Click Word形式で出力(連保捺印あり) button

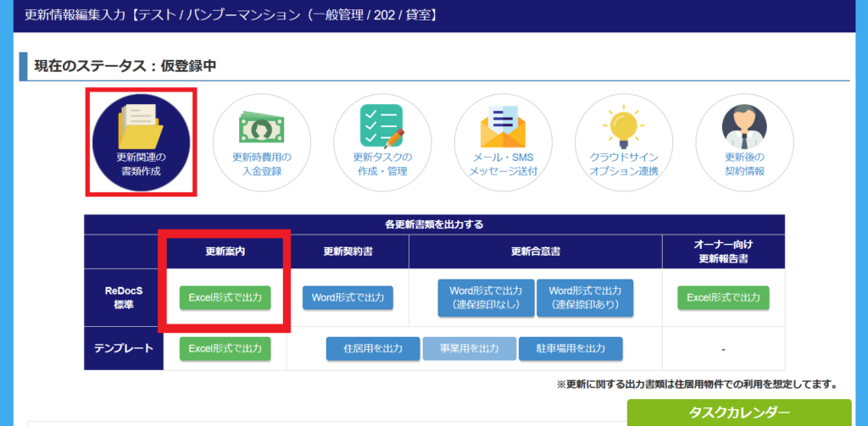[x=585, y=297]
